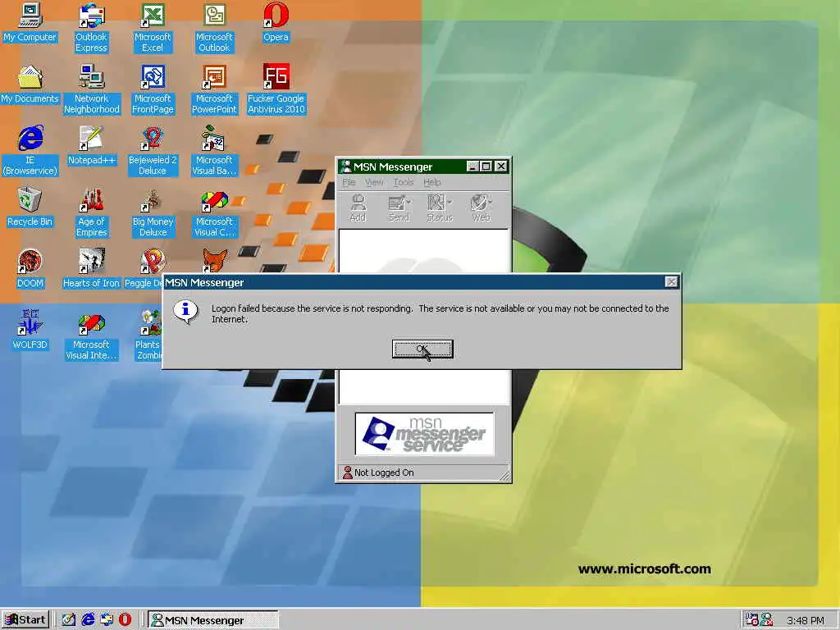This screenshot has width=840, height=630.
Task: Click the Add contact toolbar icon
Action: (358, 208)
